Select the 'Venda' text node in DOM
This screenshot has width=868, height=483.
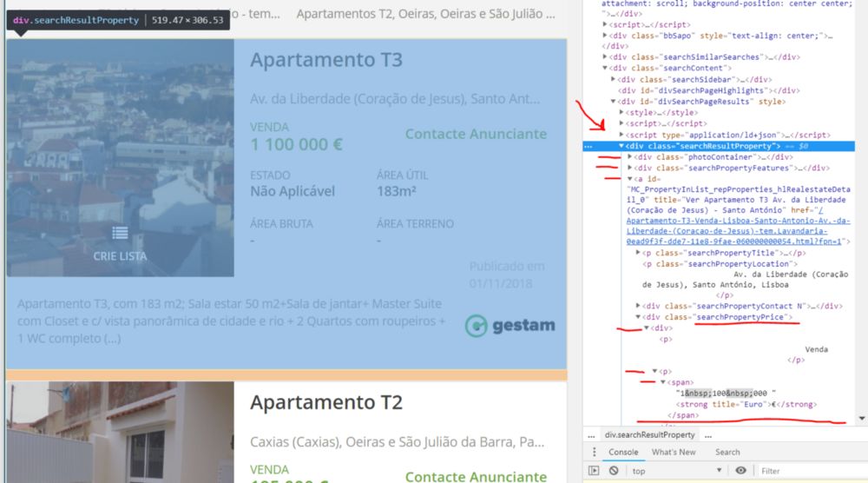tap(817, 349)
